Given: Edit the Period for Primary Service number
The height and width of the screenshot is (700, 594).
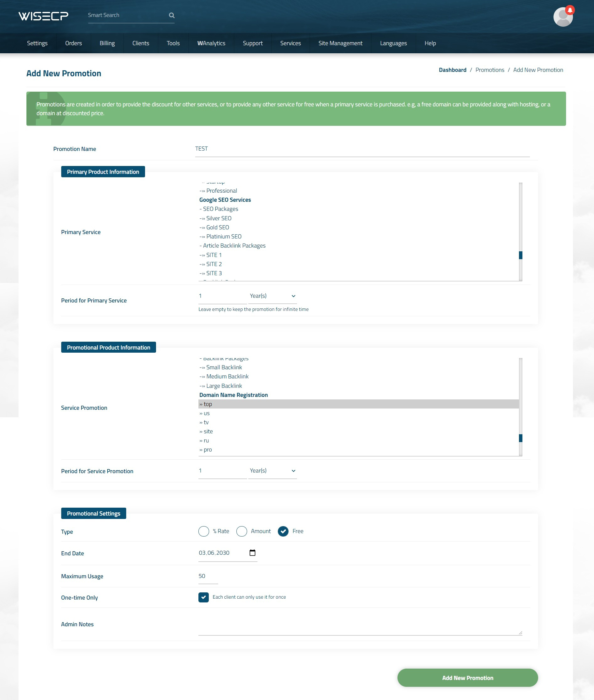Looking at the screenshot, I should coord(222,296).
